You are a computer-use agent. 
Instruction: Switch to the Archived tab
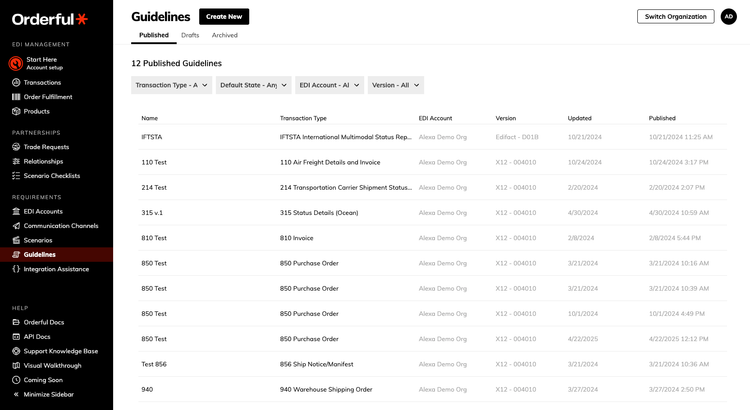click(x=224, y=36)
